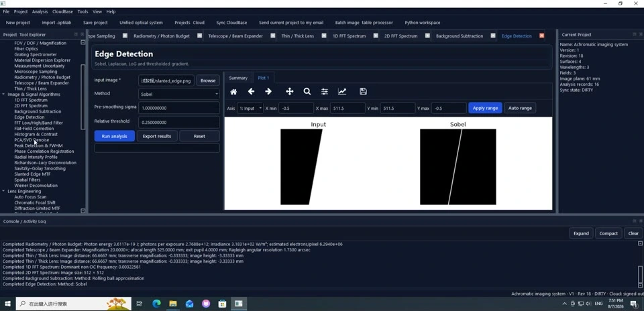Open the notification center icon
Viewport: 644px width, 311px height.
[x=634, y=304]
